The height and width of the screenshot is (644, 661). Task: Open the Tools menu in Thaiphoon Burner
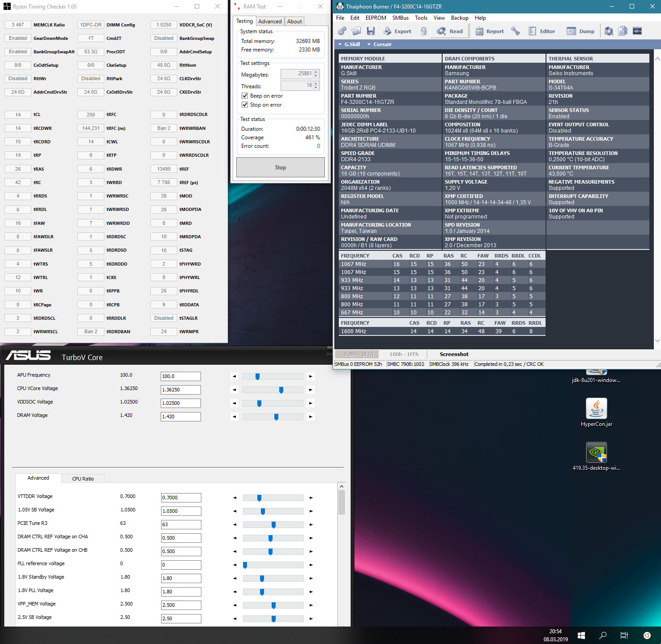click(421, 18)
